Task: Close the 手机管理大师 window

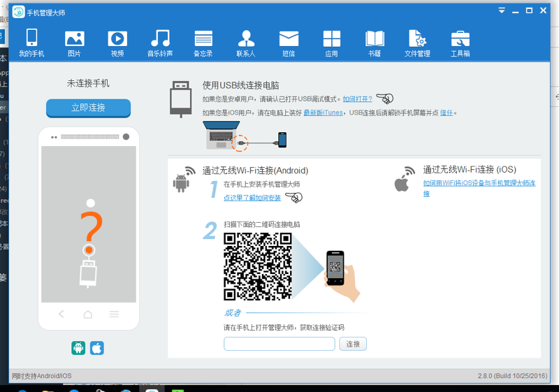Action: [x=543, y=10]
